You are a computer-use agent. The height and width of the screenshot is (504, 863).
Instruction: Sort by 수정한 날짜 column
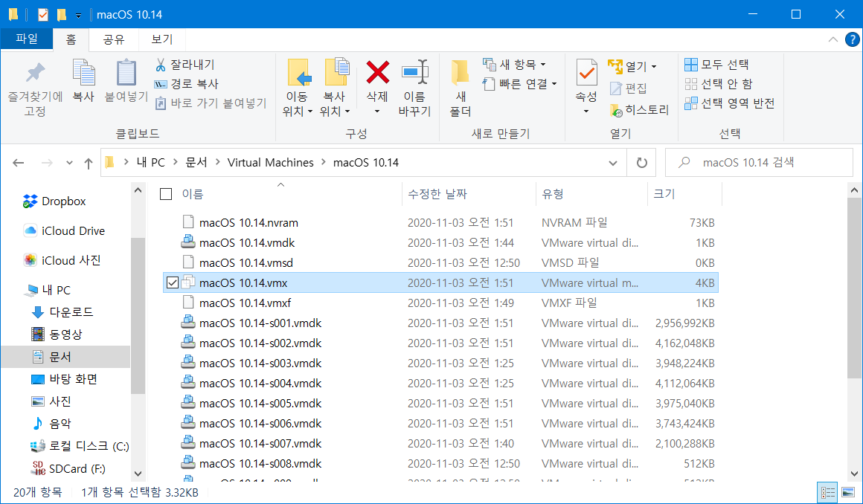(x=437, y=194)
